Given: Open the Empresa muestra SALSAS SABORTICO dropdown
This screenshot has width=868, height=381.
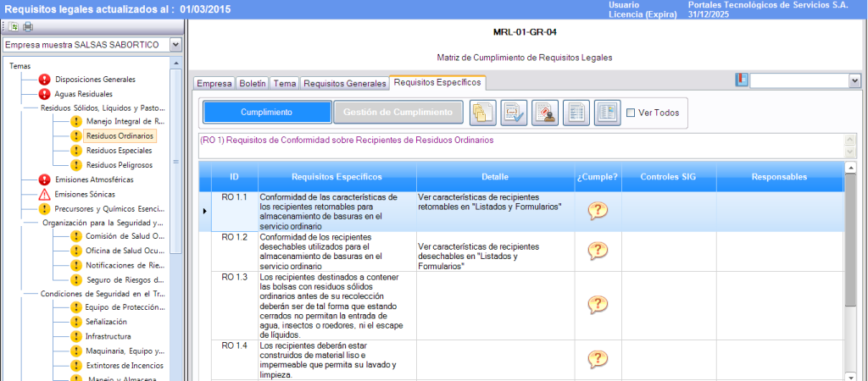Looking at the screenshot, I should coord(175,45).
